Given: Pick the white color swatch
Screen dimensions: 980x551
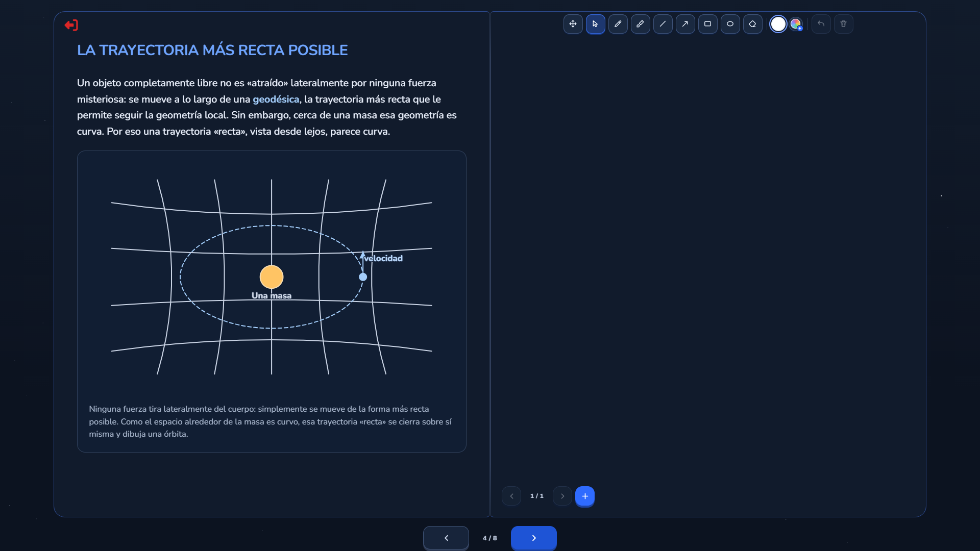Looking at the screenshot, I should (x=778, y=24).
